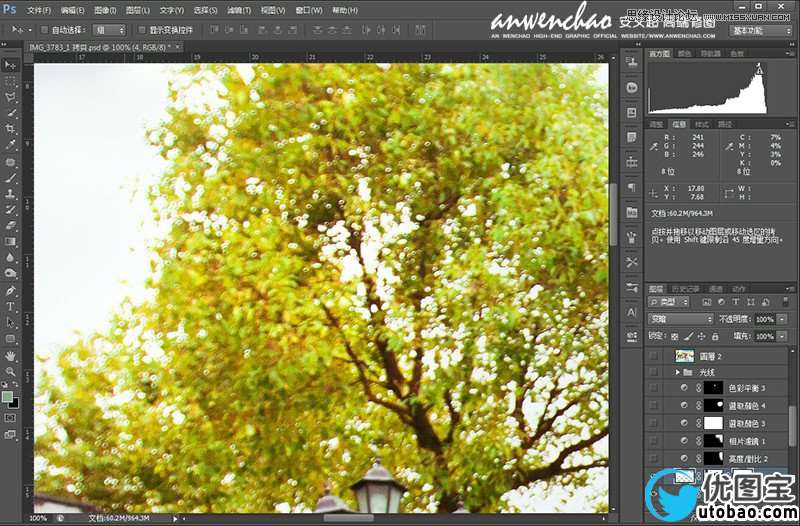
Task: Select the Eraser tool
Action: coord(10,226)
